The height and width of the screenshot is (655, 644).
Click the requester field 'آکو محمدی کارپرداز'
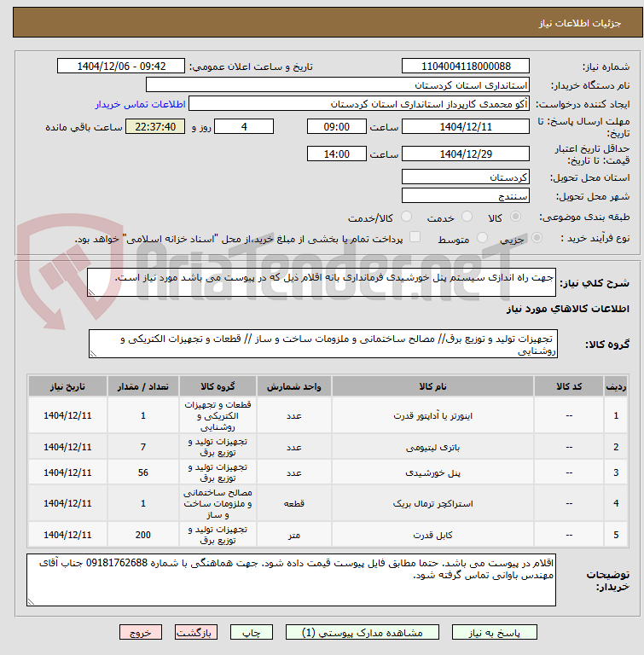[359, 103]
